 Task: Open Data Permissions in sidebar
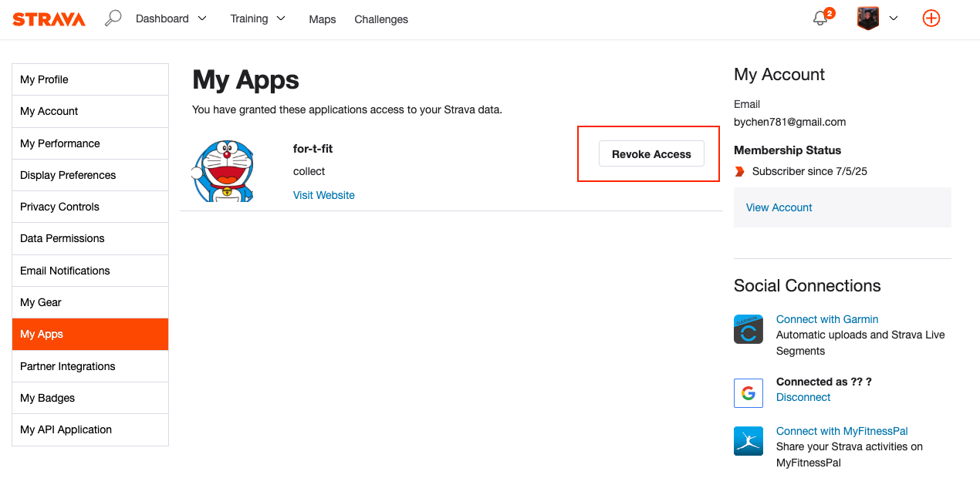[90, 238]
